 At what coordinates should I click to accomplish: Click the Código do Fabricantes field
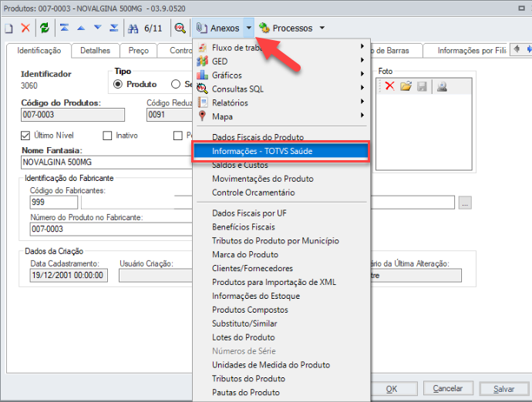[x=54, y=203]
